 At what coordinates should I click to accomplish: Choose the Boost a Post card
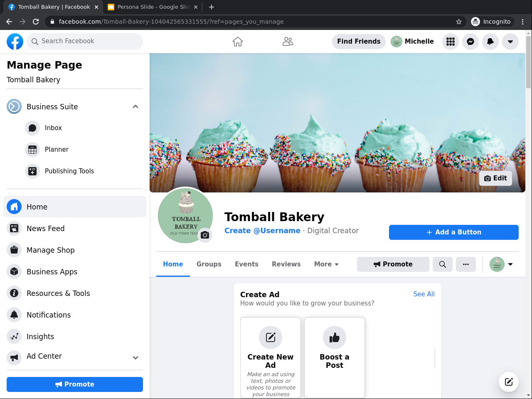tap(335, 358)
